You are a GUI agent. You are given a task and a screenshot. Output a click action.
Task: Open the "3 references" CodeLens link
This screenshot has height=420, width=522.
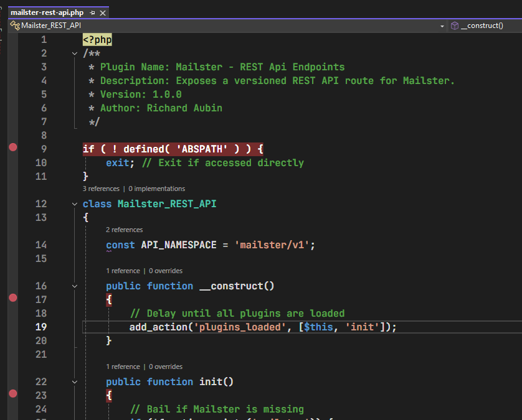click(100, 189)
